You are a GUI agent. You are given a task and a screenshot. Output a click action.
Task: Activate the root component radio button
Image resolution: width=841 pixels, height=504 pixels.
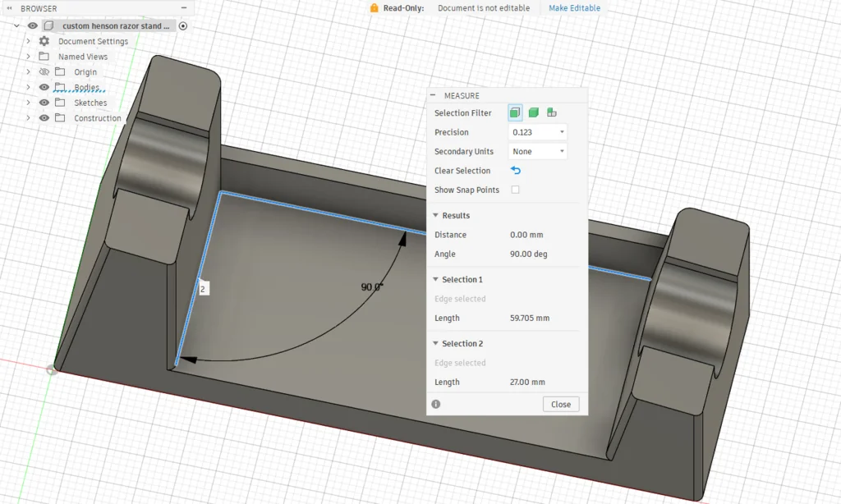[183, 25]
